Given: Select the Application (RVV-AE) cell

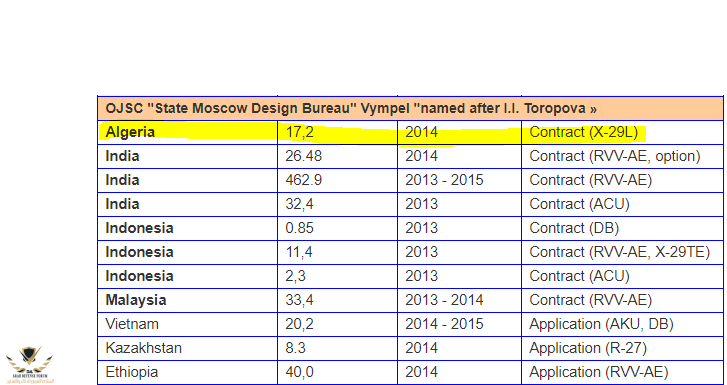Looking at the screenshot, I should pyautogui.click(x=622, y=372).
